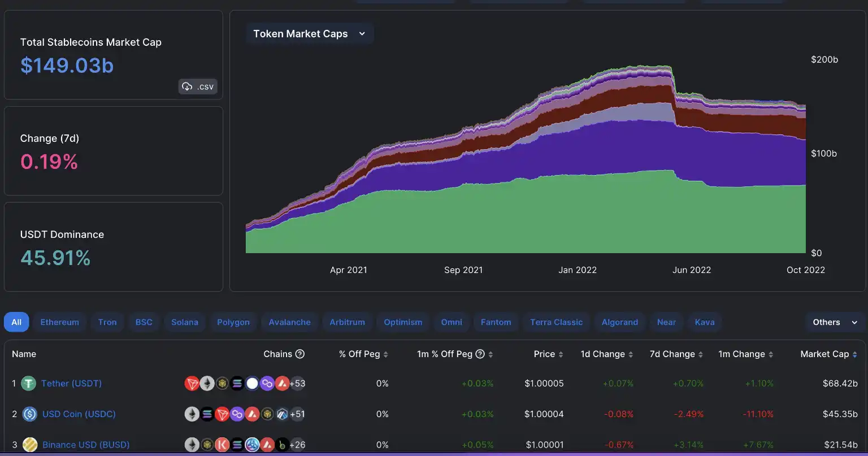Screen dimensions: 868x456
Task: Sort by 7d Change column arrows
Action: tap(701, 354)
